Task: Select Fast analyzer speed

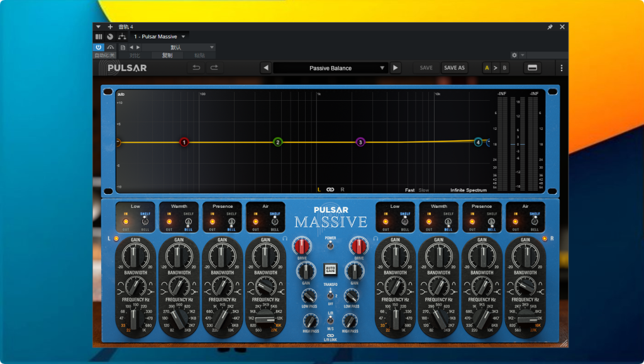Action: coord(409,190)
